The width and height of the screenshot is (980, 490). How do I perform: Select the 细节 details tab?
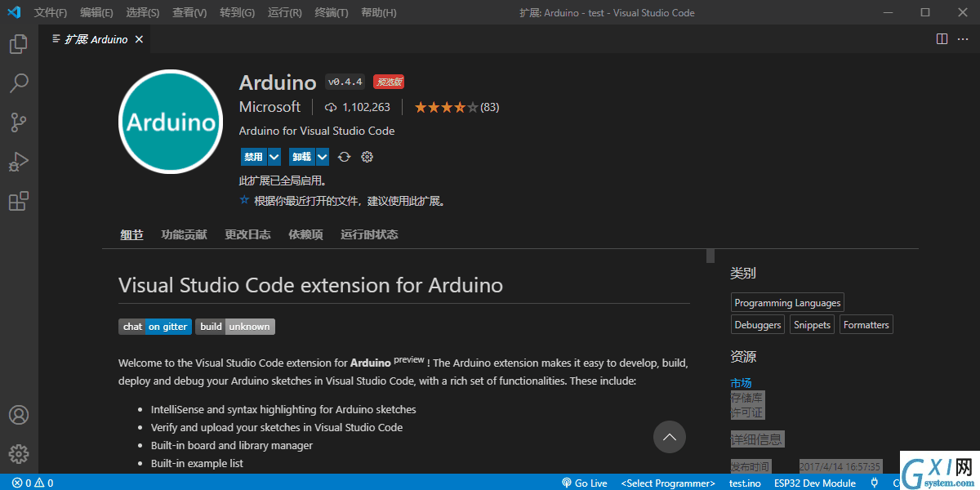131,234
